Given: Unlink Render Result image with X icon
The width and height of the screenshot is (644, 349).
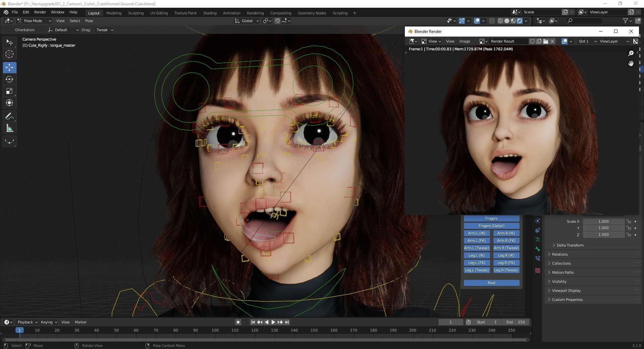Looking at the screenshot, I should tap(552, 41).
